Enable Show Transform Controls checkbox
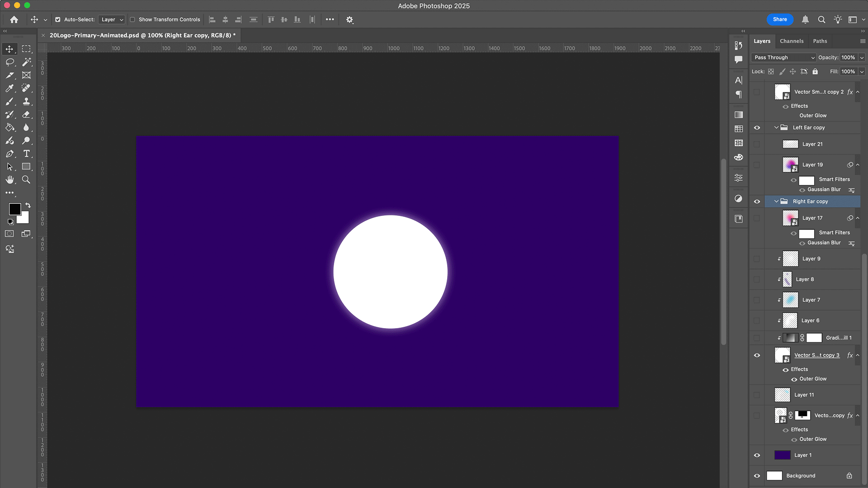This screenshot has width=868, height=488. coord(132,19)
